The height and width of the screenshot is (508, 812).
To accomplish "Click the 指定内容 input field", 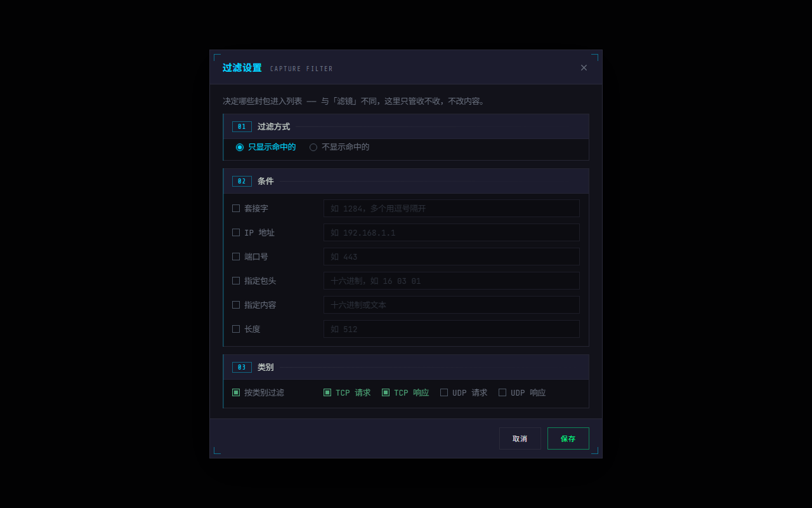I will pos(452,305).
